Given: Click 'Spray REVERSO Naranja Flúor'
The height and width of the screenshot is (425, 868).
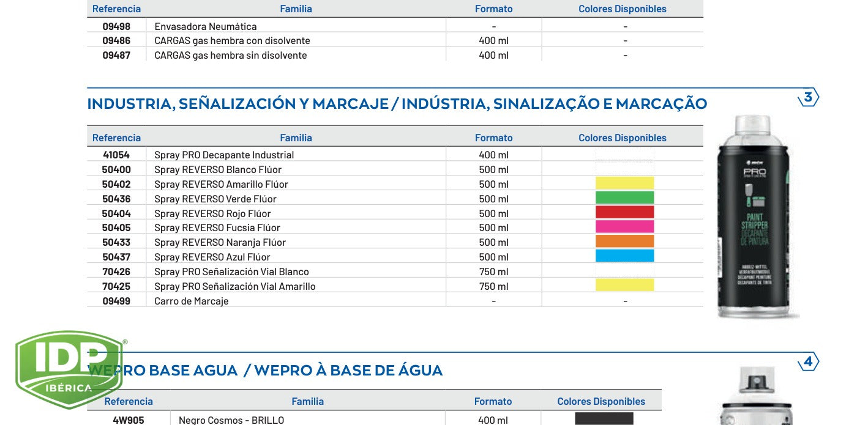Looking at the screenshot, I should (x=220, y=242).
